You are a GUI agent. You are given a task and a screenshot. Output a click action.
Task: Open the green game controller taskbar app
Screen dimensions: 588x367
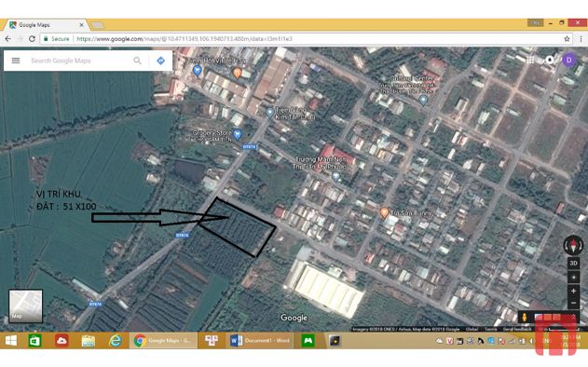(308, 341)
